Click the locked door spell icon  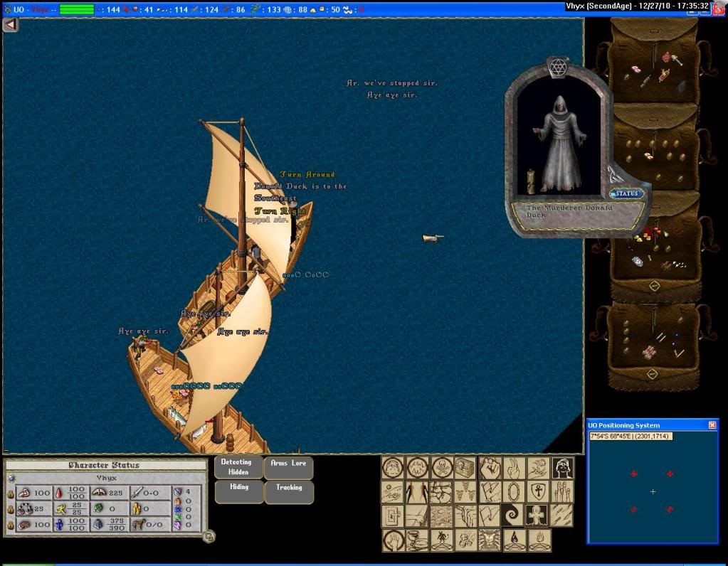pyautogui.click(x=394, y=516)
